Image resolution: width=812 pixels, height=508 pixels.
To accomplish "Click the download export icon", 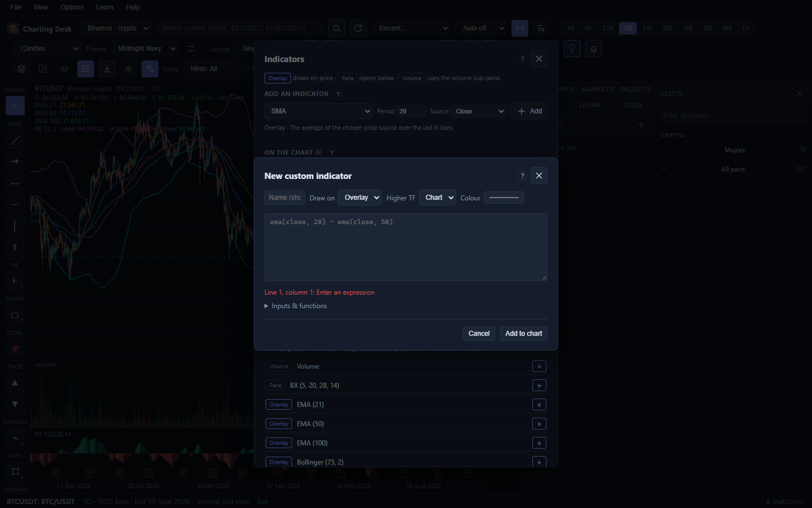I will click(107, 69).
